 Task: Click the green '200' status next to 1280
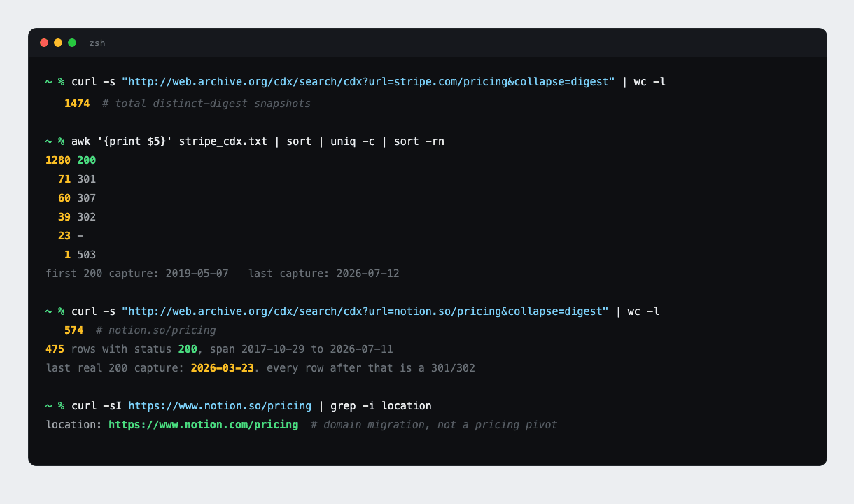click(86, 160)
